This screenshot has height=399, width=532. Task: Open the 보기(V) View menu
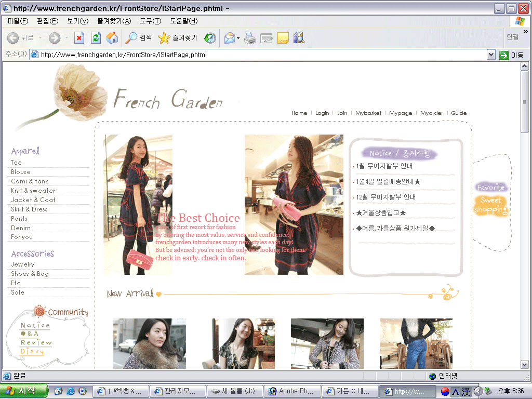point(78,21)
